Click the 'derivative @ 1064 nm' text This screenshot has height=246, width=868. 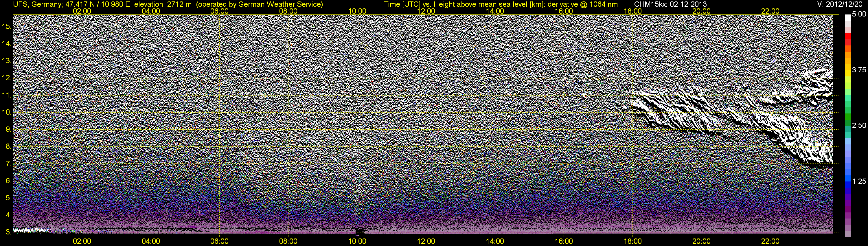tap(583, 4)
